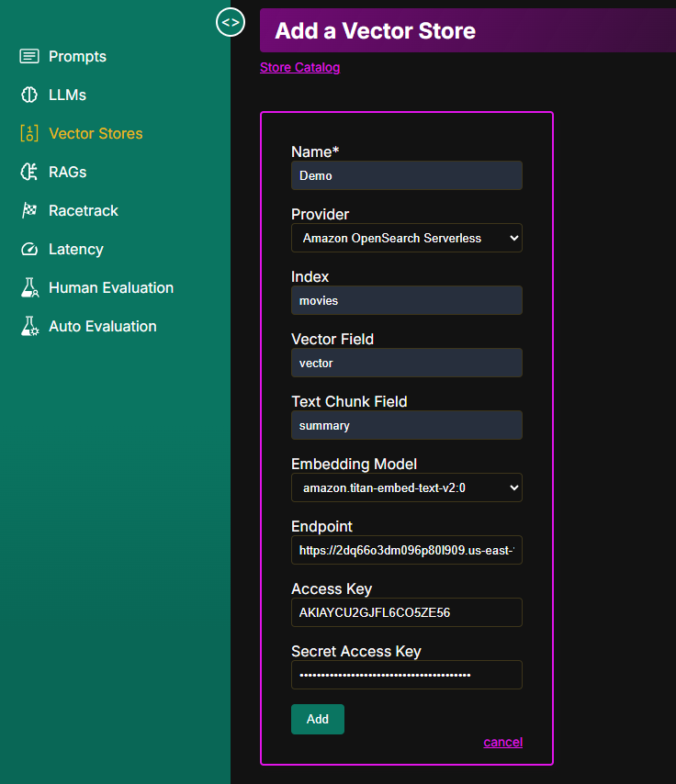This screenshot has width=676, height=784.
Task: Focus the Name field containing Demo
Action: pos(407,175)
